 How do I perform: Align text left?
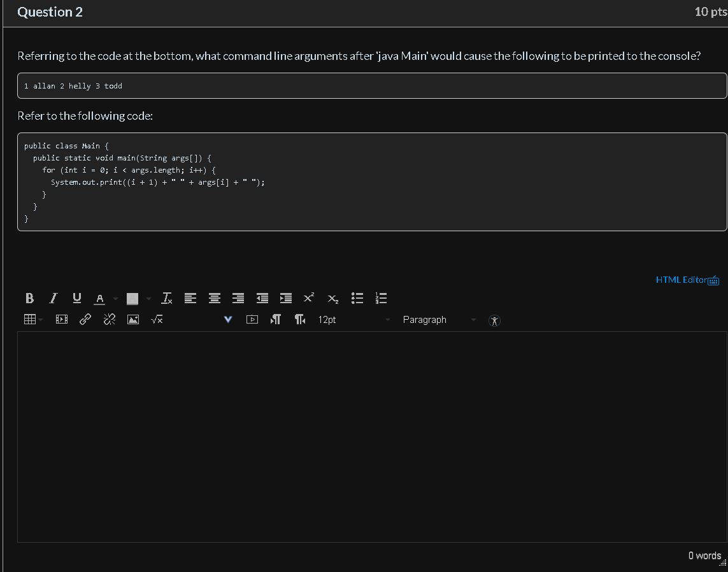click(x=190, y=298)
